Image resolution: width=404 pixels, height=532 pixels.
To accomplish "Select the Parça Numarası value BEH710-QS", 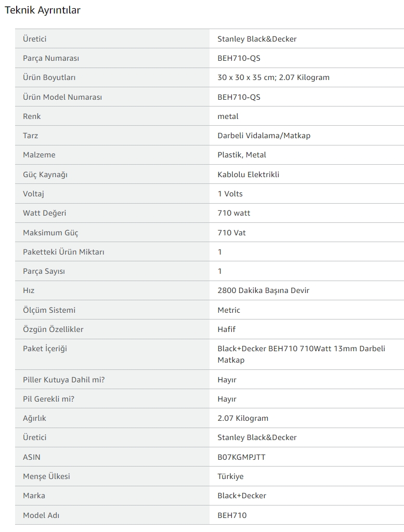I will (239, 58).
